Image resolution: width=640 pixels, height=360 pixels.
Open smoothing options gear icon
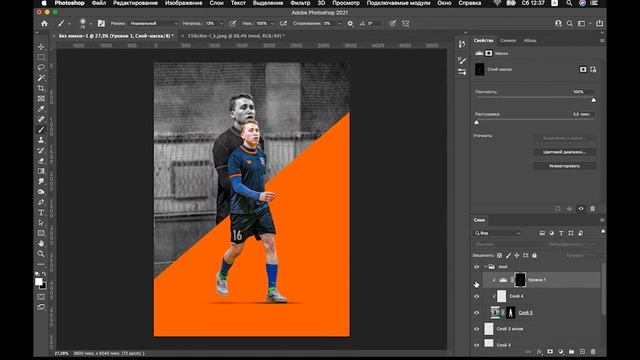350,24
